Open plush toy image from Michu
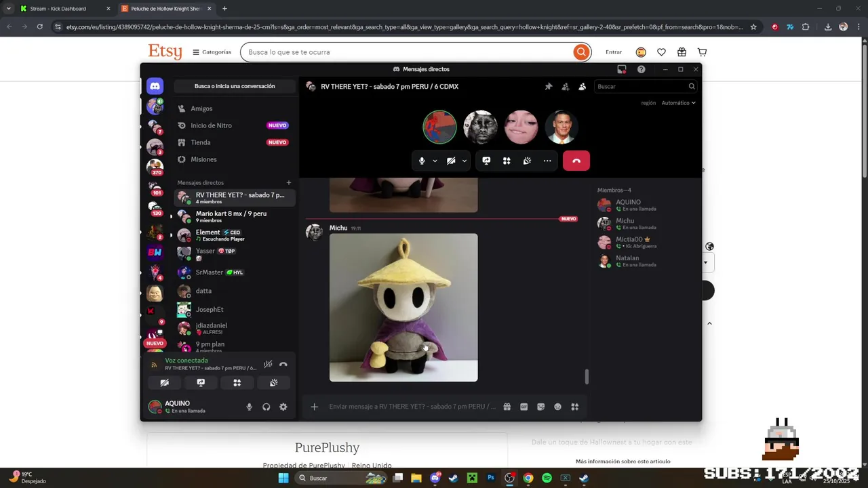This screenshot has height=488, width=868. point(403,308)
